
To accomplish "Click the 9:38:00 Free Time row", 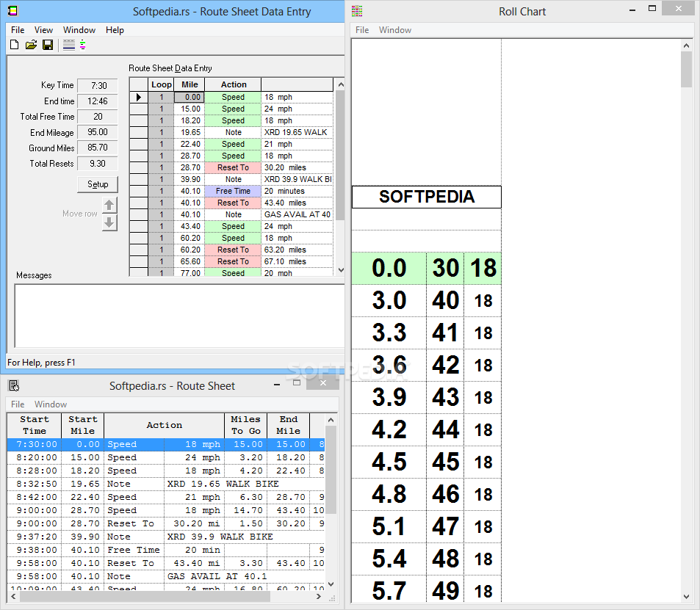I will [165, 550].
